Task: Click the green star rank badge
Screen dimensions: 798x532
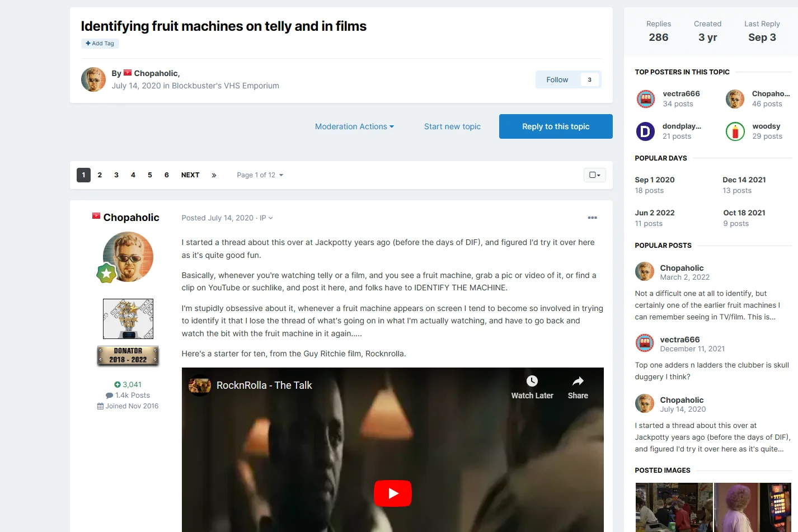Action: coord(106,273)
